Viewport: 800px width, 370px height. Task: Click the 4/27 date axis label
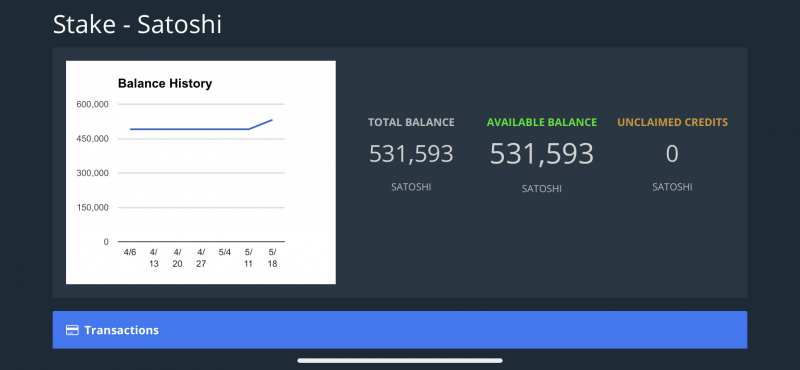pos(201,258)
